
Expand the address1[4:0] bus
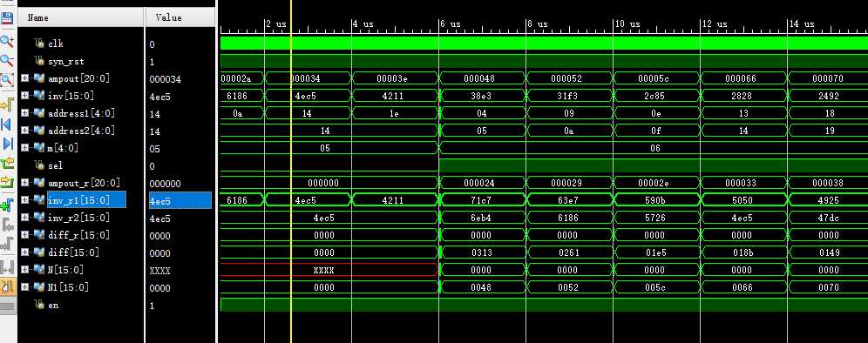(24, 113)
